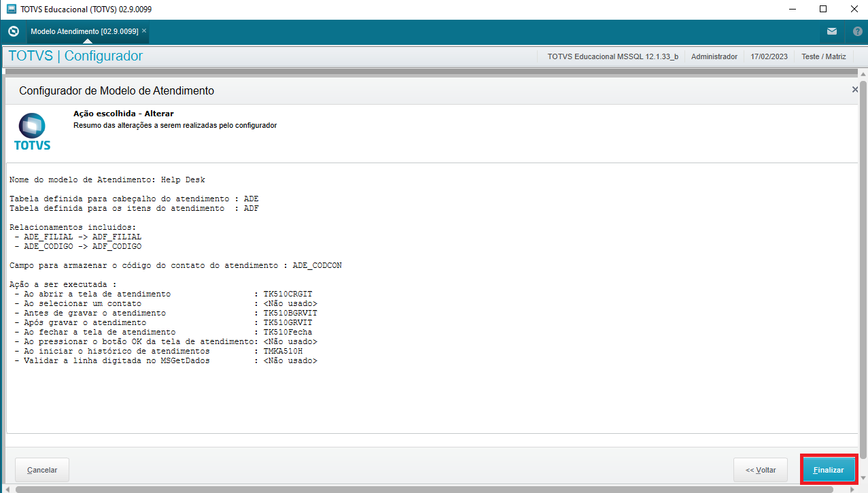Close the Modelo Atendimento tab

click(144, 31)
